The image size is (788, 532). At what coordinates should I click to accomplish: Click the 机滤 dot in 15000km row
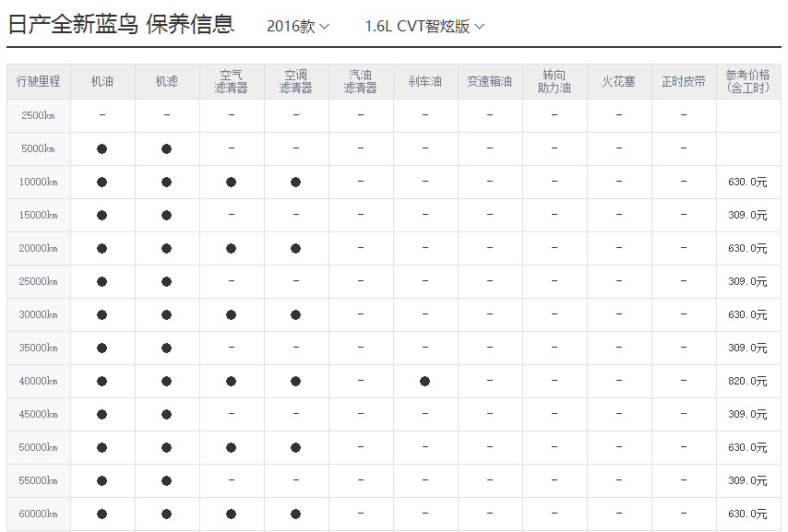166,215
